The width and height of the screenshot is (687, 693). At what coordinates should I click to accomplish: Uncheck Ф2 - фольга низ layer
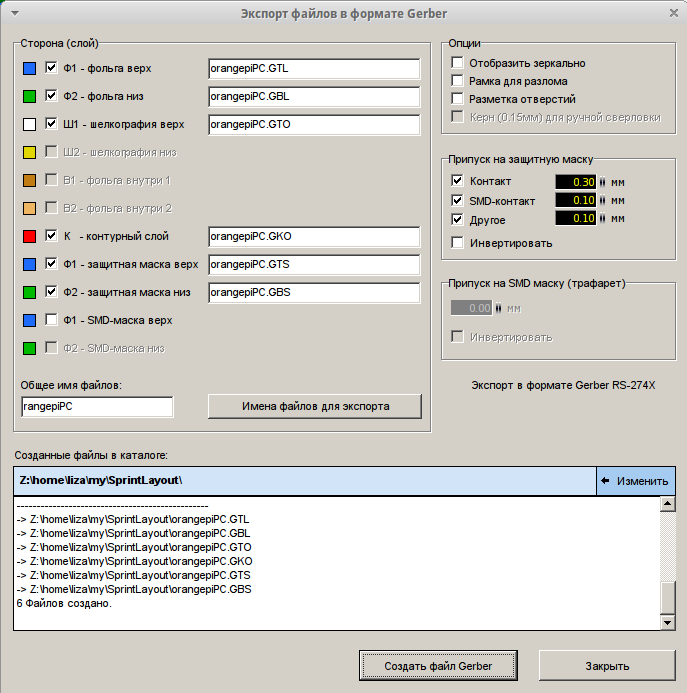(x=51, y=95)
